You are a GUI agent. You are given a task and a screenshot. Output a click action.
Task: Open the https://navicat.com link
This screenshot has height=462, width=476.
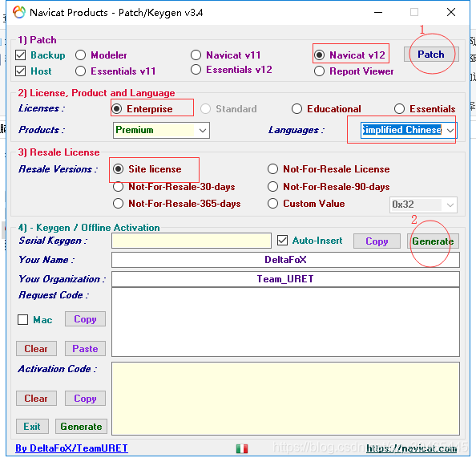[411, 448]
